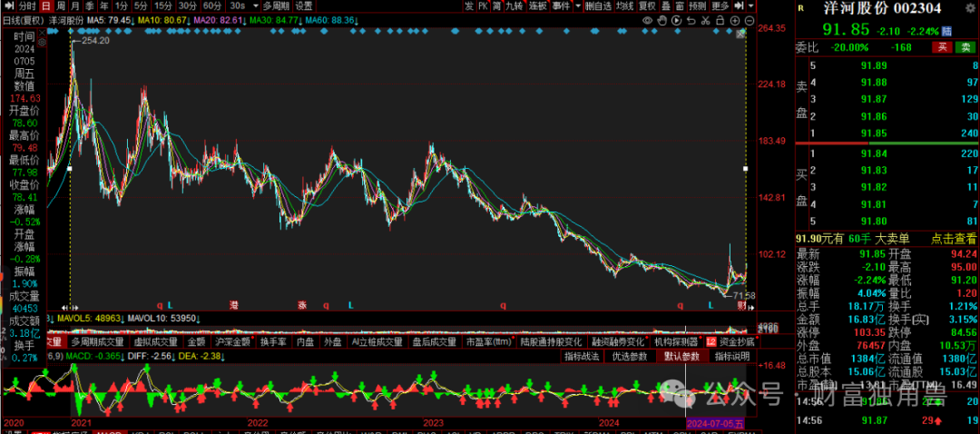Select the 多周期成交量 indicator tab
This screenshot has height=434, width=980.
97,342
